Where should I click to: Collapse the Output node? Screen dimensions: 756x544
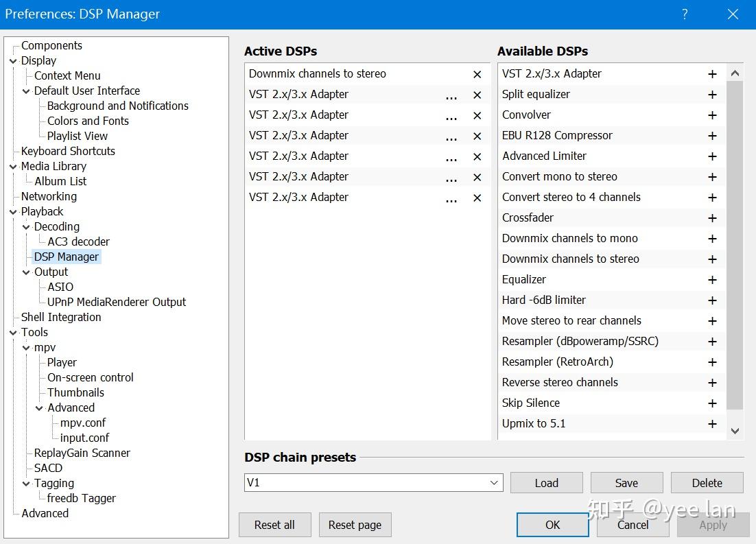[x=26, y=272]
